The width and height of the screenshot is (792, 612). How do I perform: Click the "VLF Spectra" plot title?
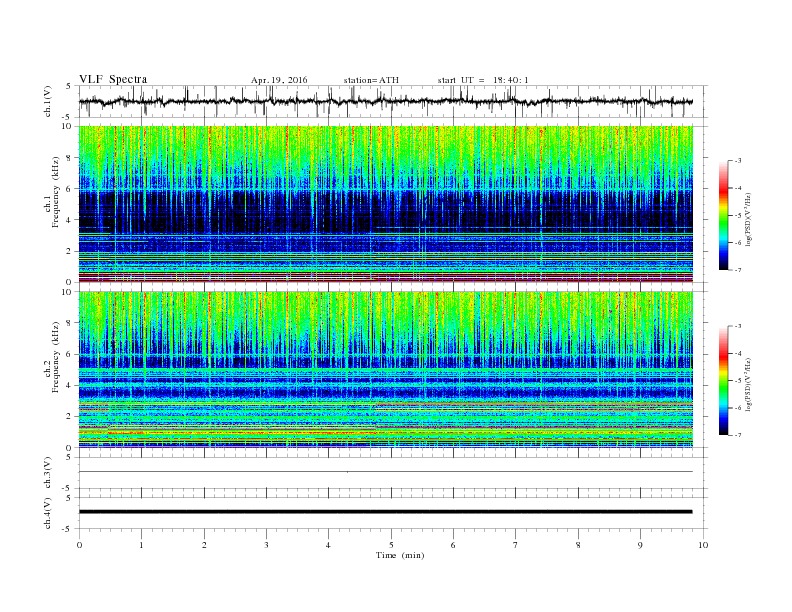[113, 79]
